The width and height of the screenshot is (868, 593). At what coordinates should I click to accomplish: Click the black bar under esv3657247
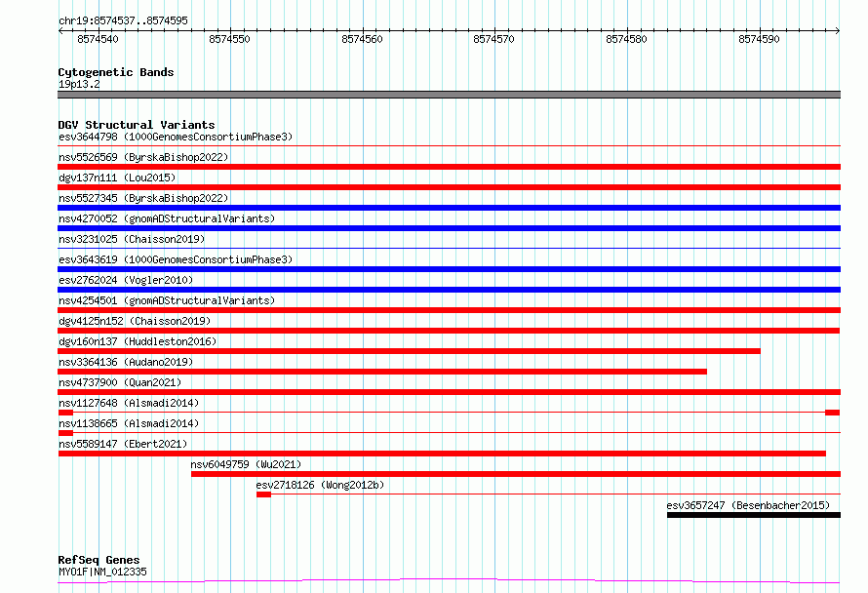coord(754,515)
